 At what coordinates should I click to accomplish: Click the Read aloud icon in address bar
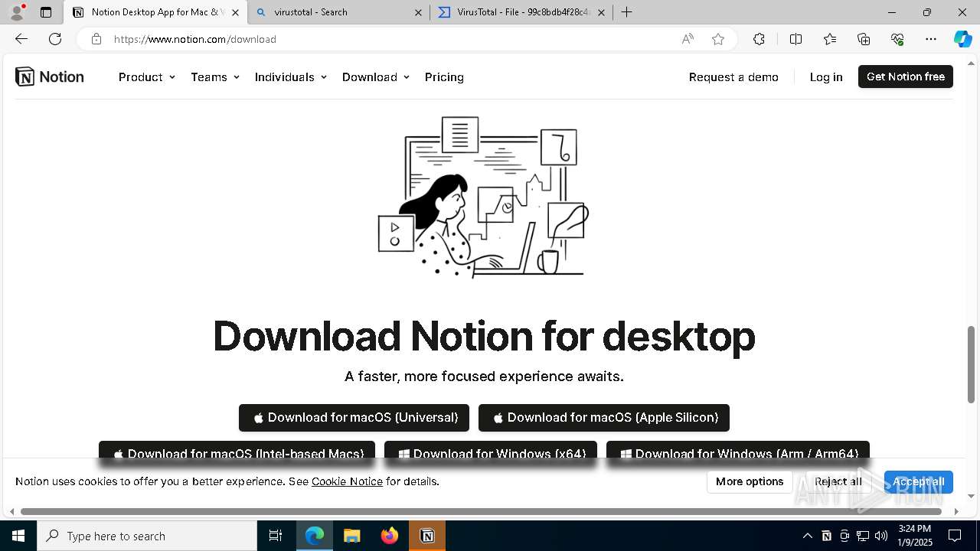(x=688, y=39)
